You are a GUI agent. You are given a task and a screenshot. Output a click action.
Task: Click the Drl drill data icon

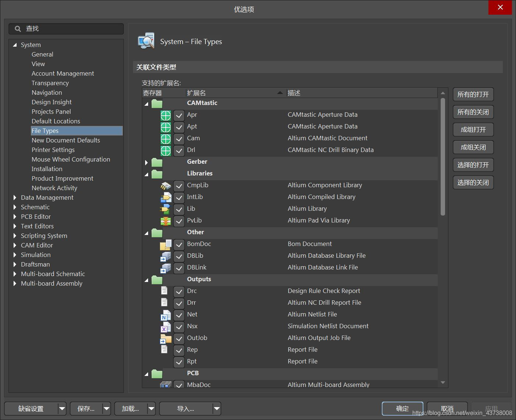click(166, 151)
